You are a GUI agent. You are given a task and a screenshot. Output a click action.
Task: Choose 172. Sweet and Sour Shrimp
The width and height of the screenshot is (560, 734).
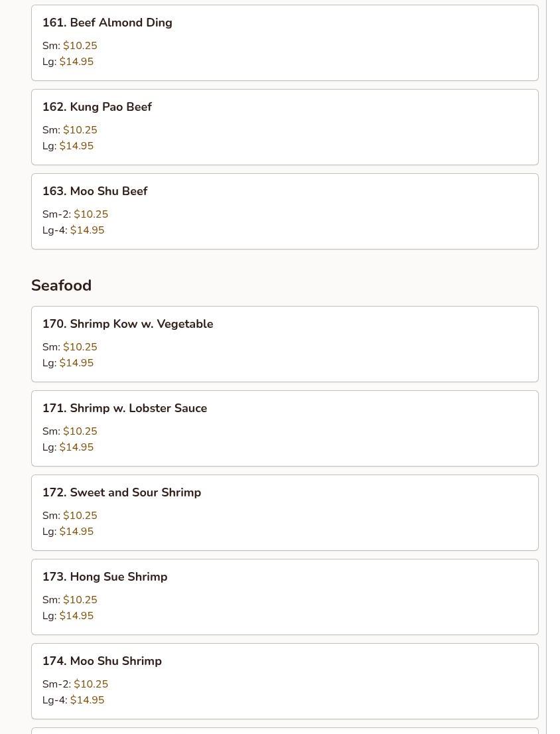(285, 512)
